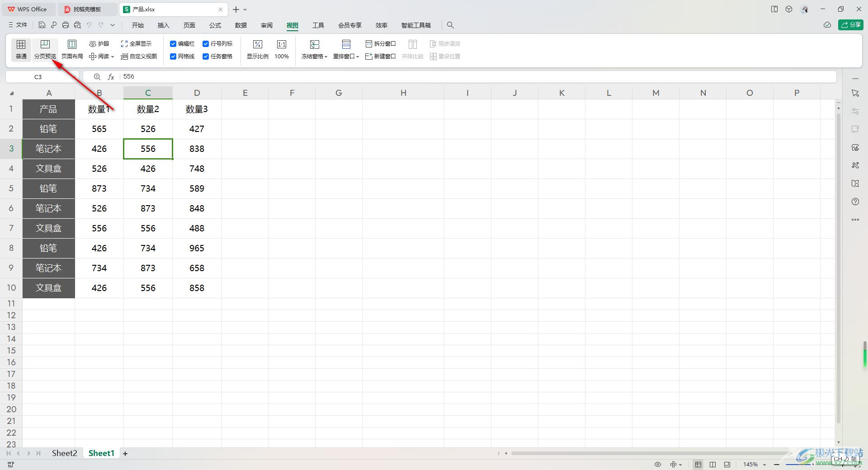
Task: Open Page Break Preview (分页预览)
Action: 45,49
